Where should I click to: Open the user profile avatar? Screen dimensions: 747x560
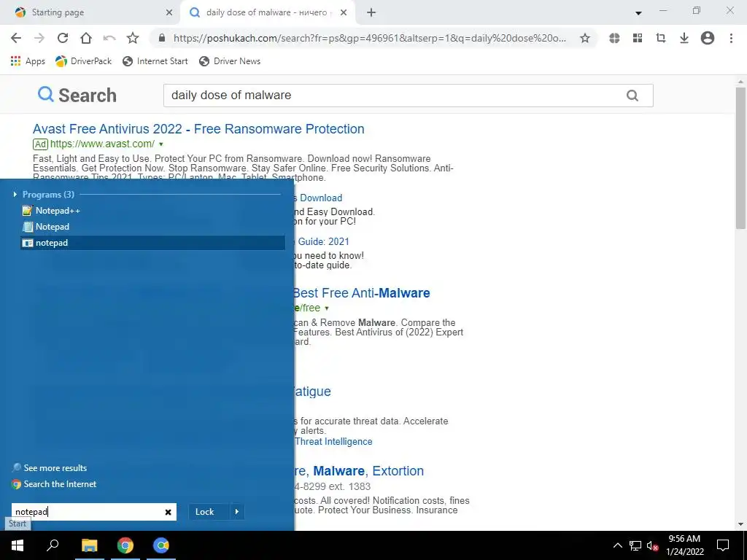(708, 38)
